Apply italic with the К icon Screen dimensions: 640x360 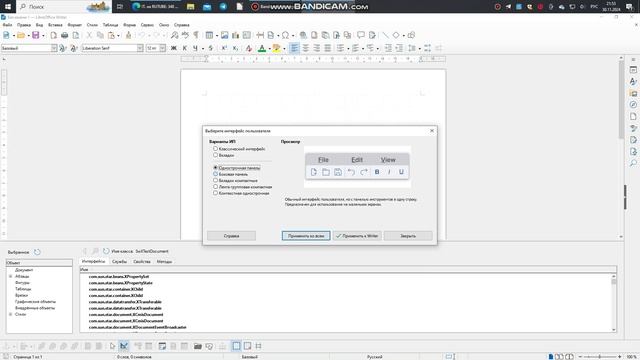pyautogui.click(x=184, y=48)
